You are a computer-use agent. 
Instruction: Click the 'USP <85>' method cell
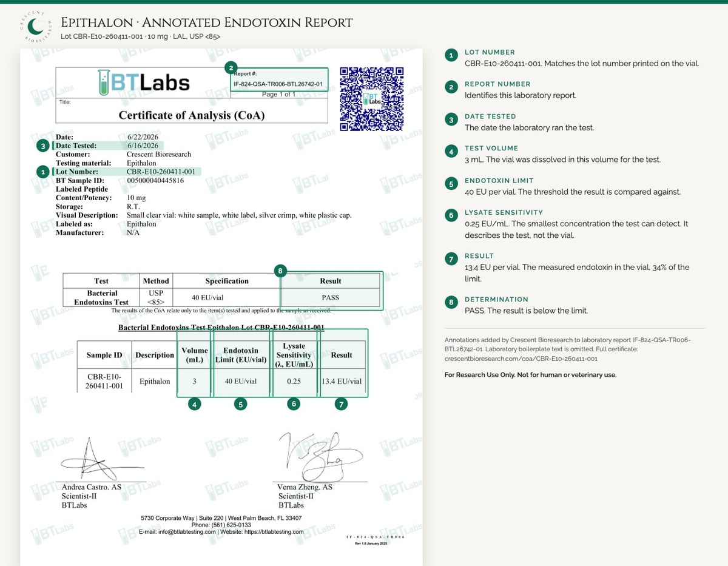click(156, 297)
